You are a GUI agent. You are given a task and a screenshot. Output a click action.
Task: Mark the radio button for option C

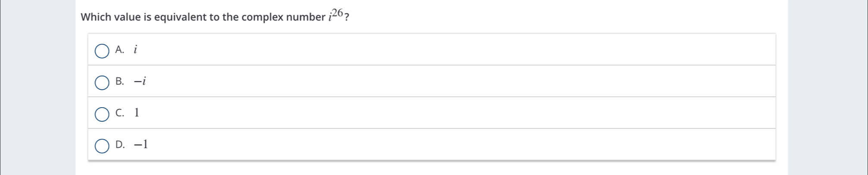coord(102,114)
